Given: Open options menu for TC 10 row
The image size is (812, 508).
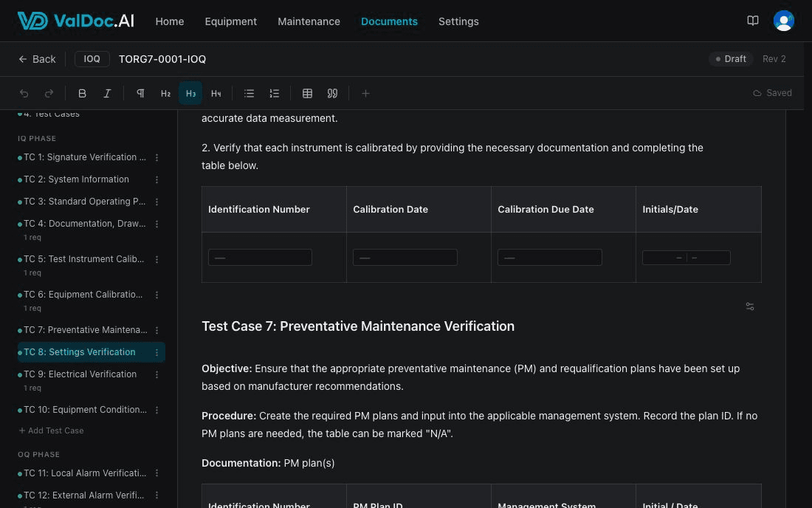Looking at the screenshot, I should [x=157, y=410].
